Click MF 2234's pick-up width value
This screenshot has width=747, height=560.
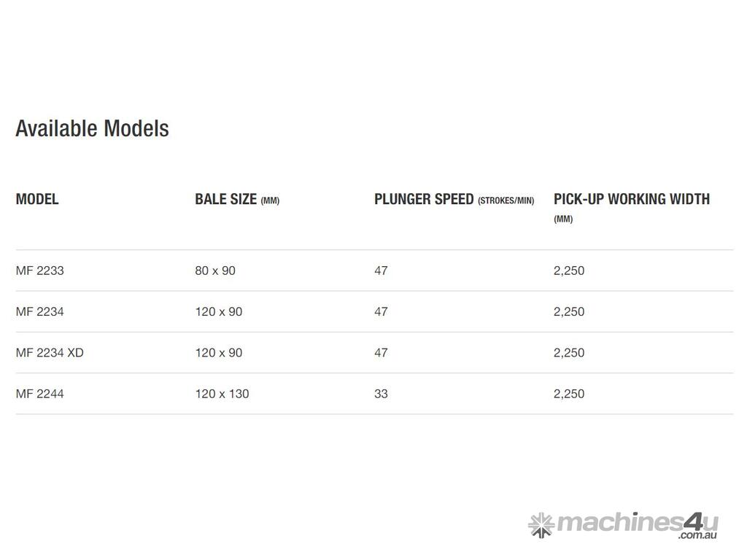[x=569, y=311]
